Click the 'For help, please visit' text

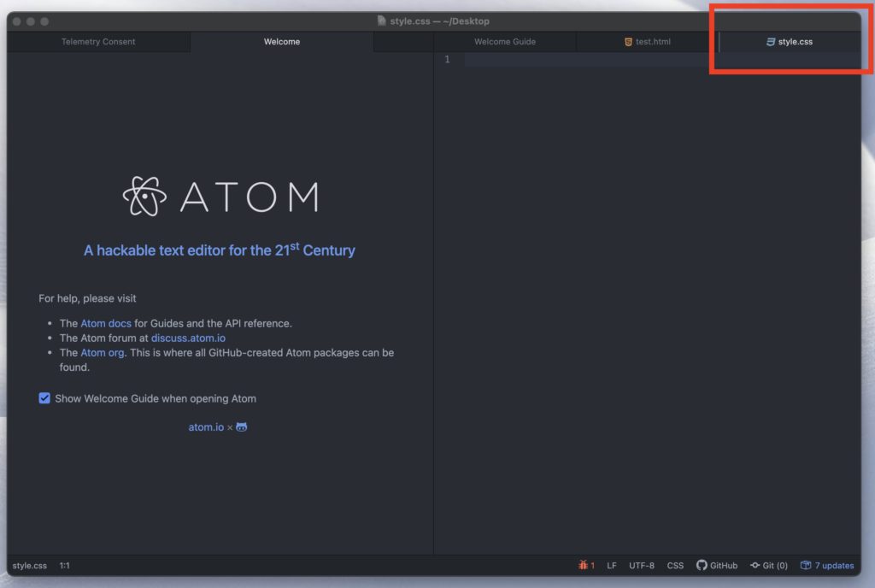click(87, 298)
